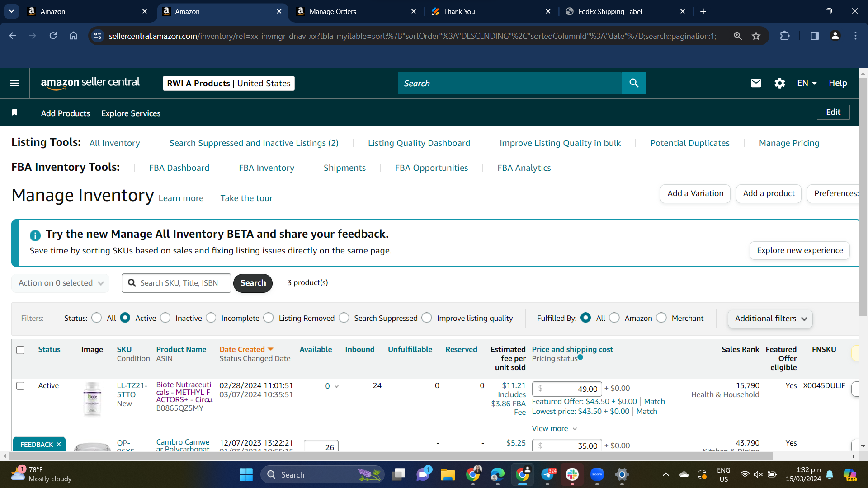The width and height of the screenshot is (868, 488).
Task: Select Fulfilled By Amazon radio button
Action: point(614,318)
